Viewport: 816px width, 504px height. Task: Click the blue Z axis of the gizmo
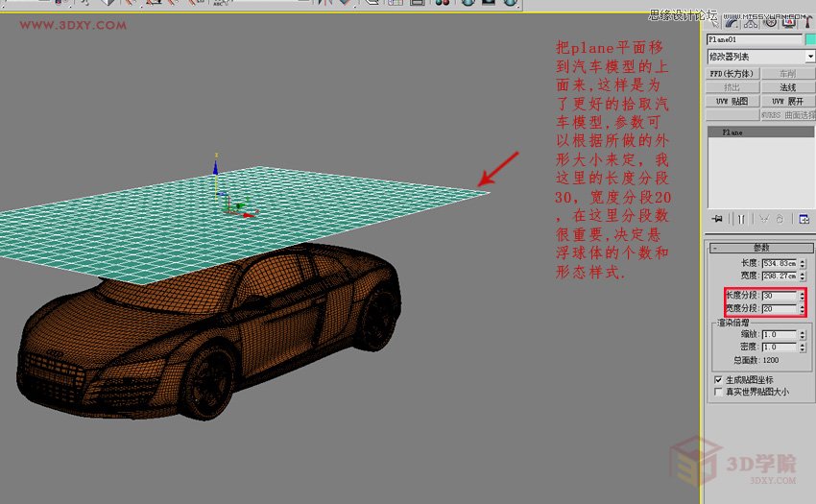[215, 169]
